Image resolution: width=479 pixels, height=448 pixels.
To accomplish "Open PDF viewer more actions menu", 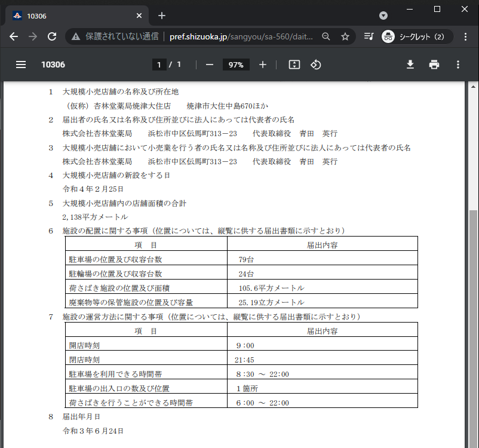I will [458, 65].
